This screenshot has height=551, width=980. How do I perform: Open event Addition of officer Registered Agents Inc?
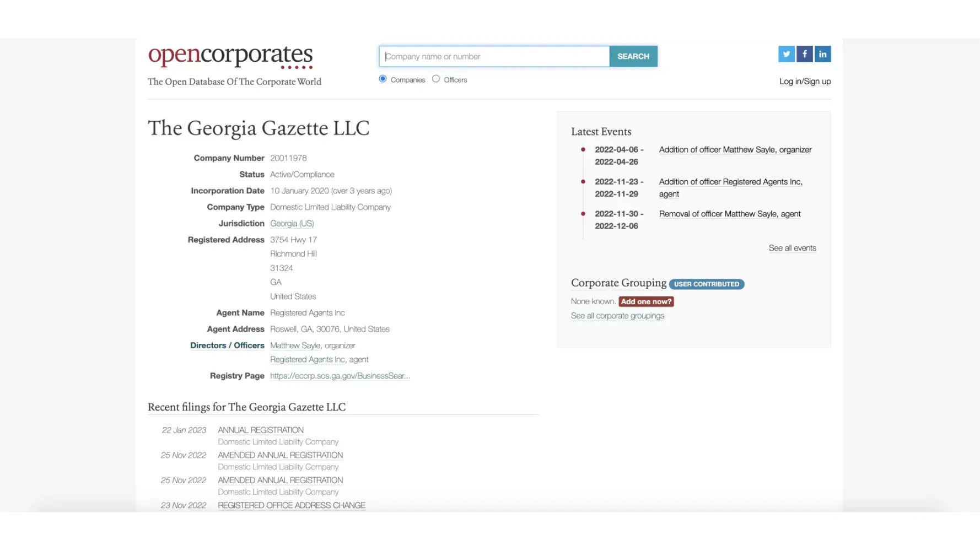pos(731,188)
